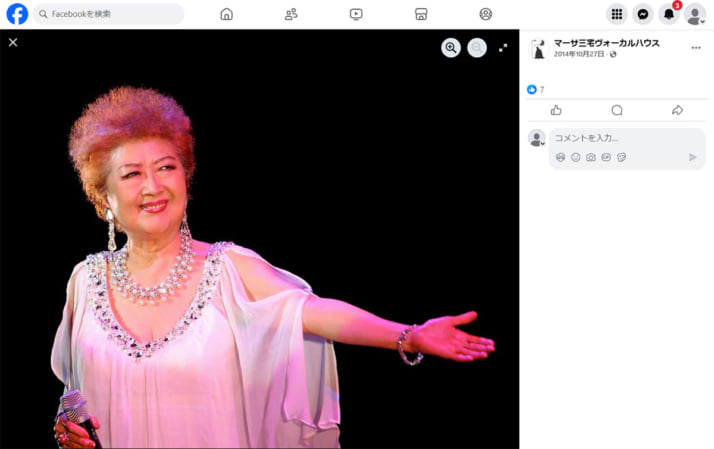Image resolution: width=714 pixels, height=449 pixels.
Task: Click the commenter avatar beside the comment box
Action: tap(536, 138)
